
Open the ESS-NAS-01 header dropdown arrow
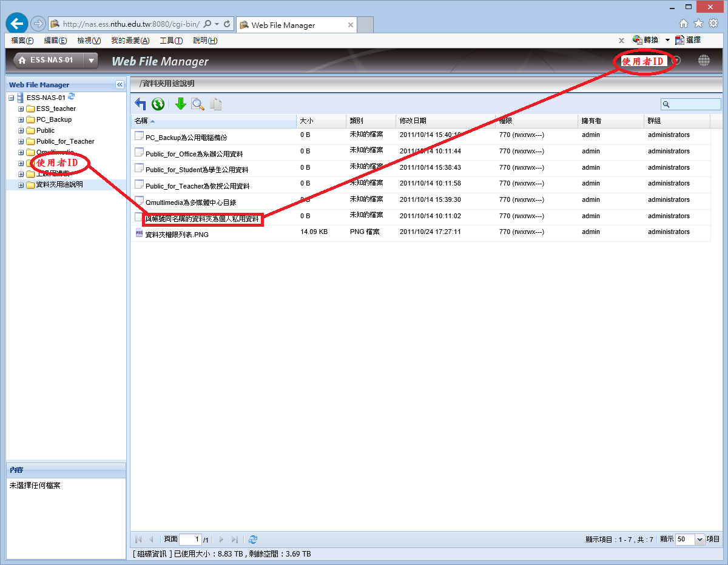(x=92, y=61)
